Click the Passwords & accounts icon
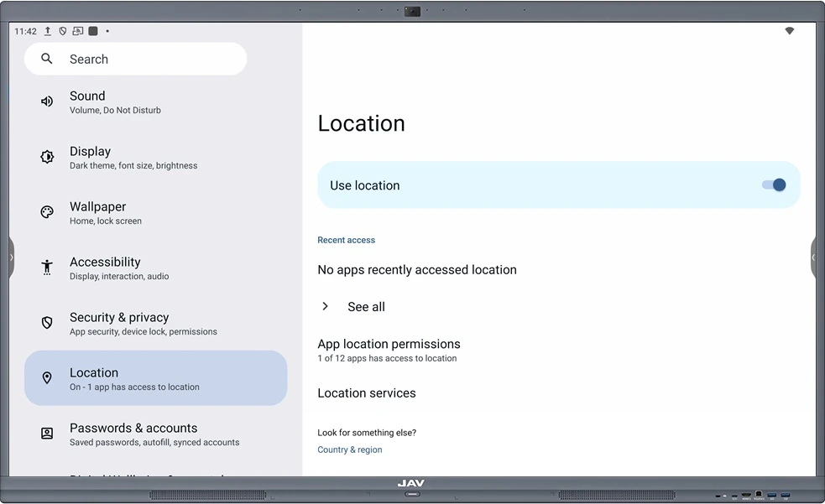 (x=47, y=434)
